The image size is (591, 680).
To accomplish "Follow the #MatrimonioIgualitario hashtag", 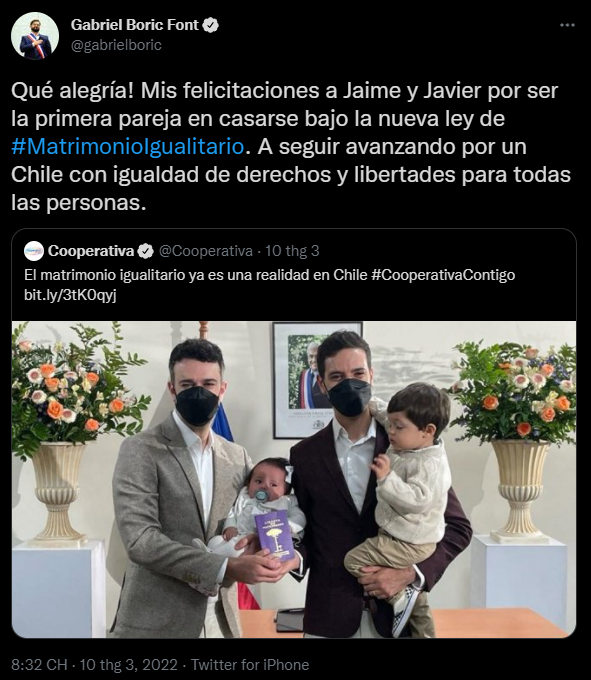I will pos(128,147).
